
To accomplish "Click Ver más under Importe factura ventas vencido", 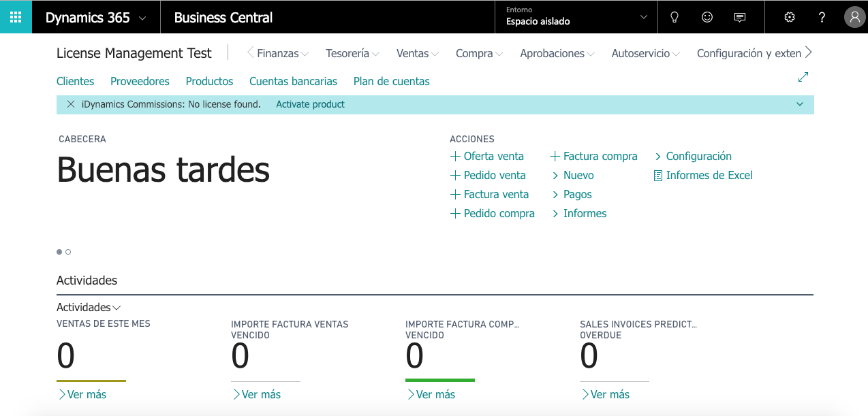I will pos(256,394).
